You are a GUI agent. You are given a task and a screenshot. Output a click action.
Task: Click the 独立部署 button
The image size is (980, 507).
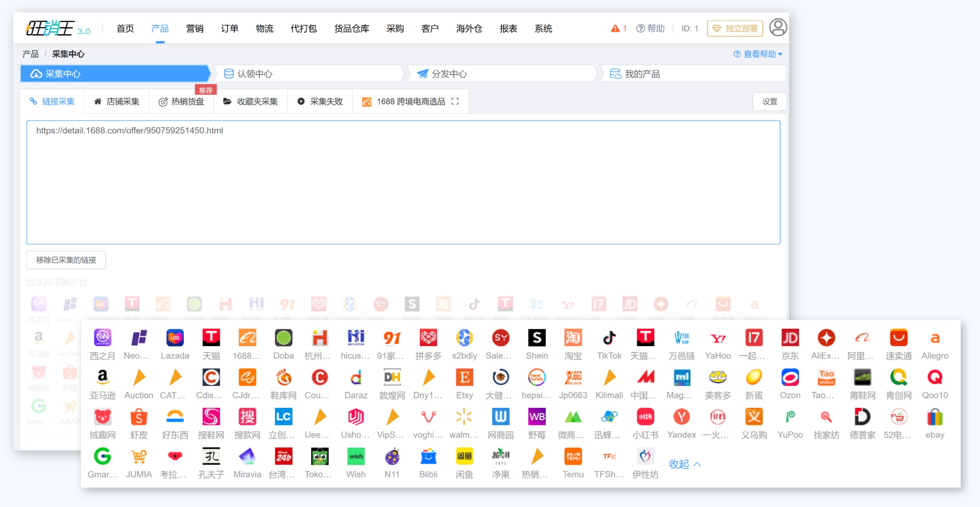735,28
